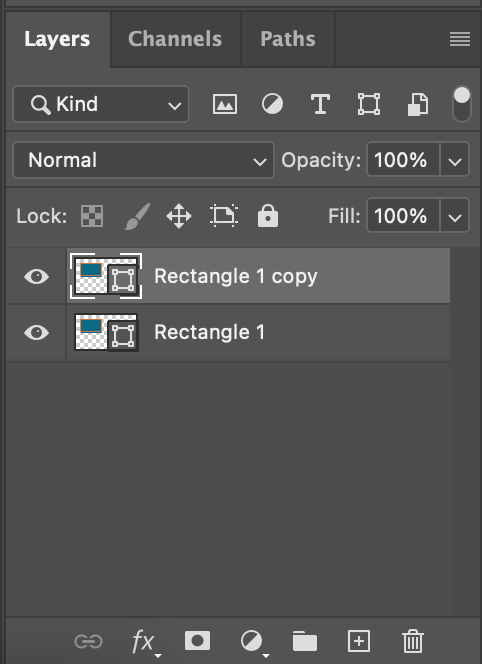The height and width of the screenshot is (664, 482).
Task: Open the Layers panel hamburger menu
Action: coord(460,39)
